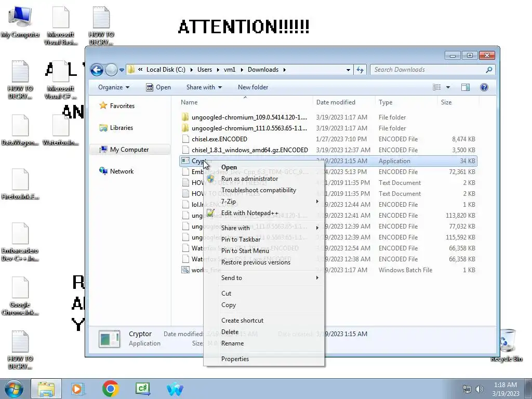This screenshot has height=399, width=532.
Task: Choose Rename from context menu
Action: 264,343
